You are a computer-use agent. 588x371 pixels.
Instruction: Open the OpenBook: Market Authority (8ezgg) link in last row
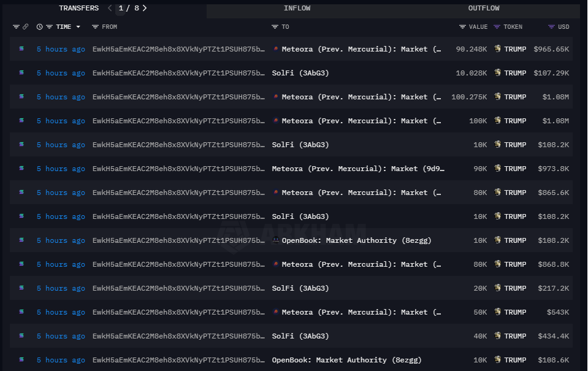346,360
